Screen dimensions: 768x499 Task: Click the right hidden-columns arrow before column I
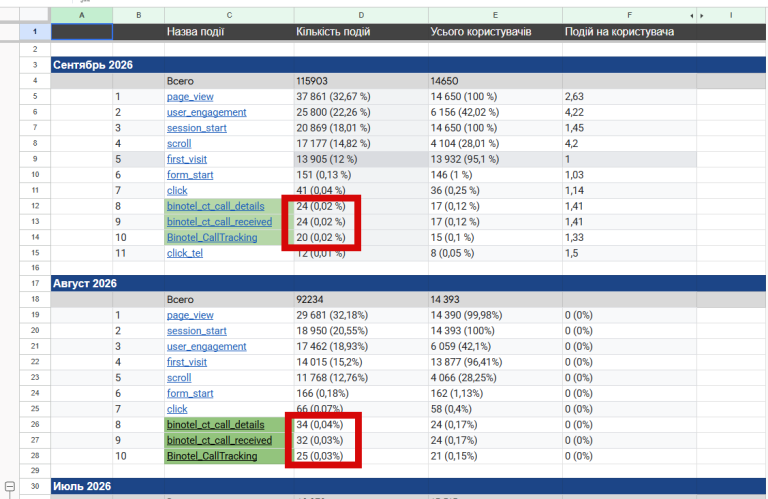702,16
